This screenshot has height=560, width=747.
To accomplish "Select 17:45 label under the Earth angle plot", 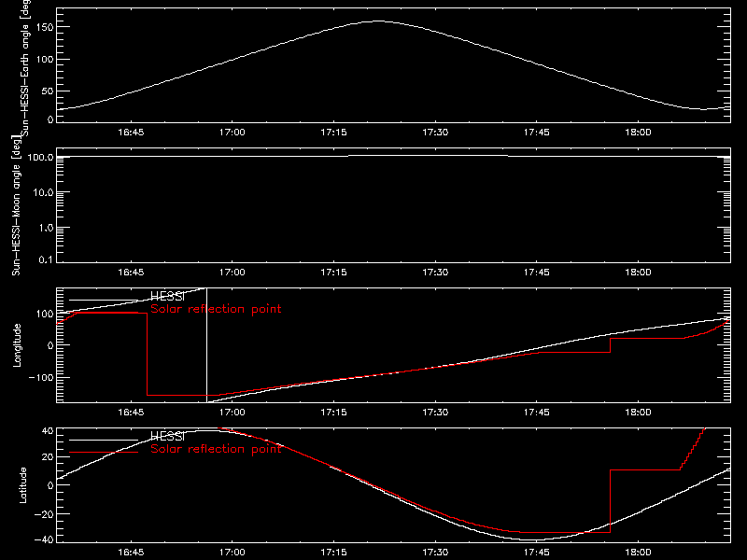I will coord(537,133).
